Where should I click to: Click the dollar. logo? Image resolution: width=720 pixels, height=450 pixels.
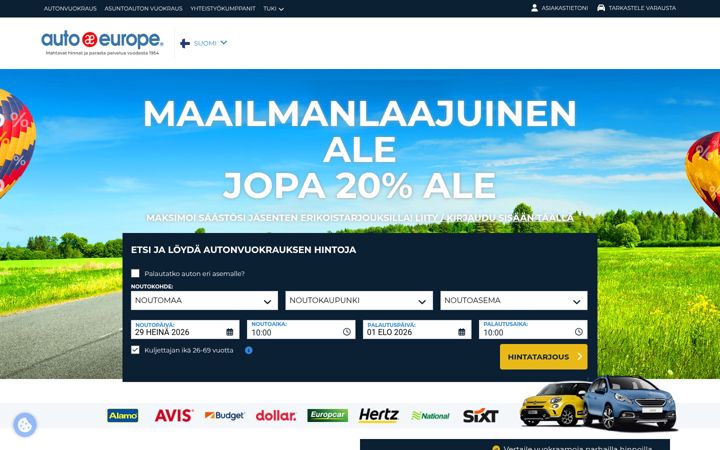276,416
